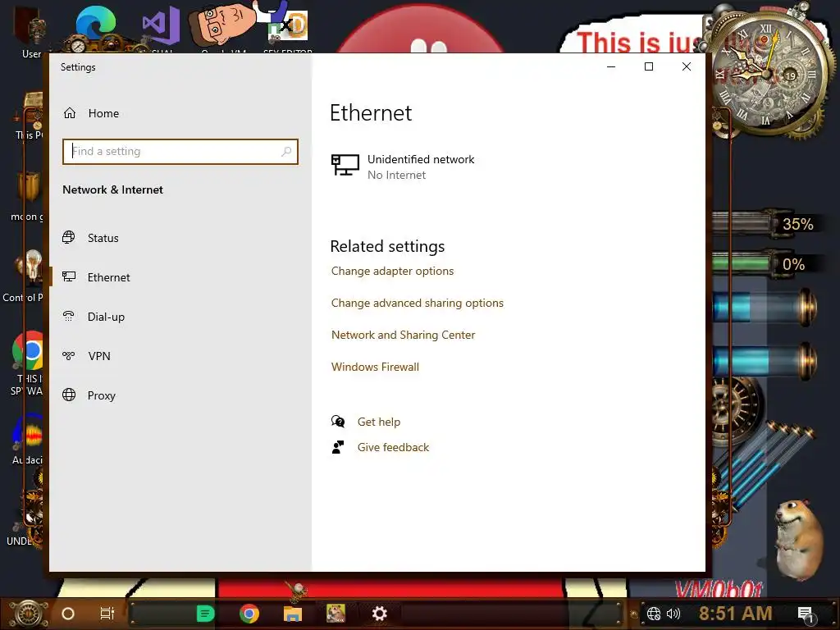Click the Dial-up phone icon in sidebar
The width and height of the screenshot is (840, 630).
(x=69, y=316)
